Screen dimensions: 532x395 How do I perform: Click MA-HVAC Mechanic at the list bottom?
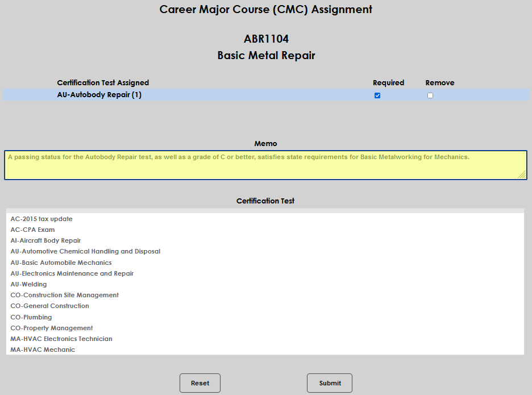coord(43,350)
